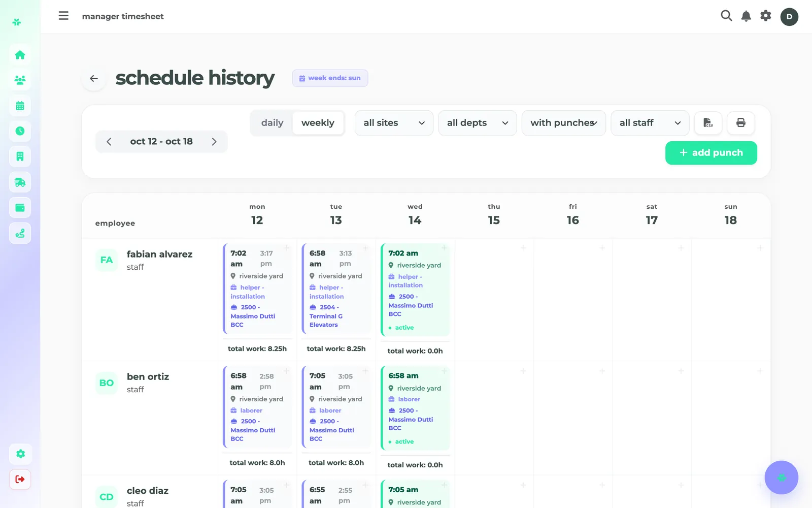This screenshot has height=508, width=812.
Task: Select employee ben ortiz name
Action: (148, 376)
